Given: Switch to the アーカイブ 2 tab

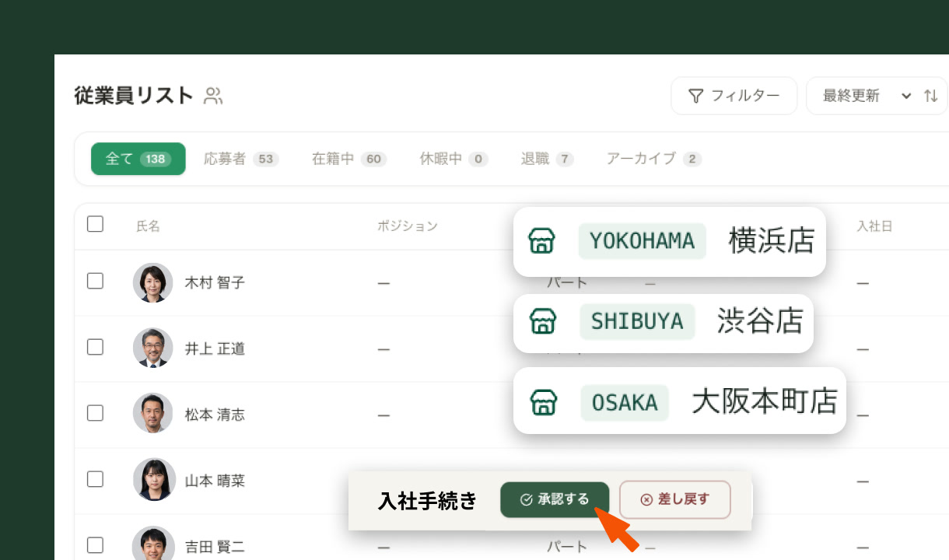Looking at the screenshot, I should point(653,159).
